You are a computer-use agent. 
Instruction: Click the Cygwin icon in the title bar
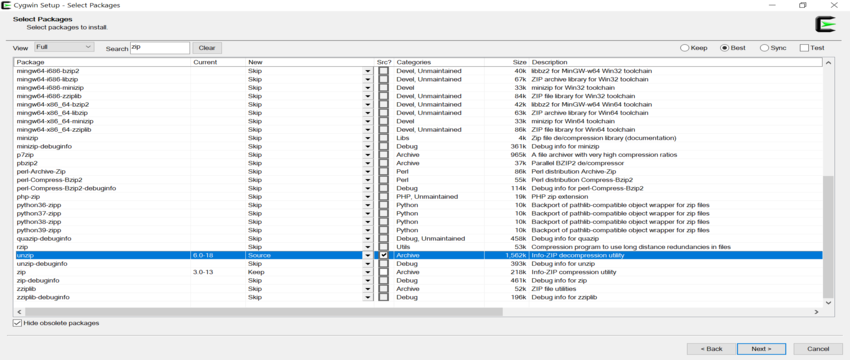(7, 5)
